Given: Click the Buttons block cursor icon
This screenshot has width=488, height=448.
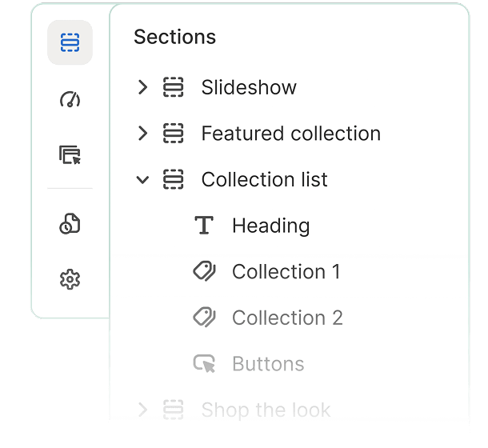Looking at the screenshot, I should coord(205,364).
